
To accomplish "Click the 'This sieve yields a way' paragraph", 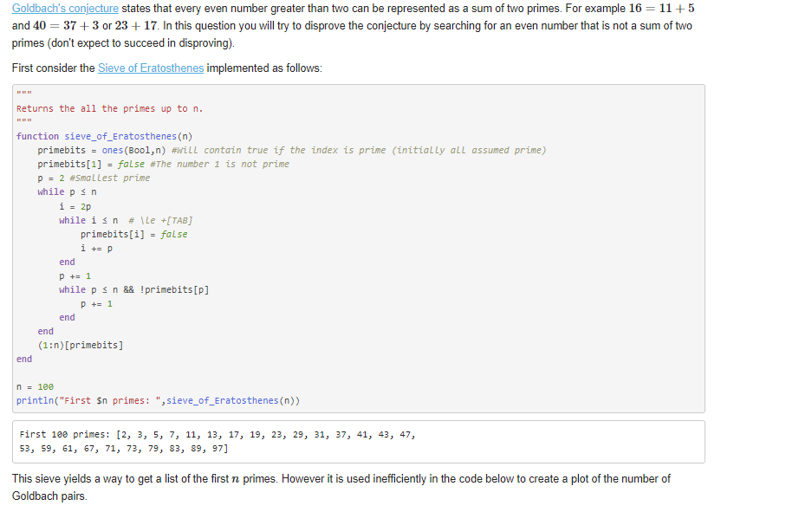I will click(341, 487).
